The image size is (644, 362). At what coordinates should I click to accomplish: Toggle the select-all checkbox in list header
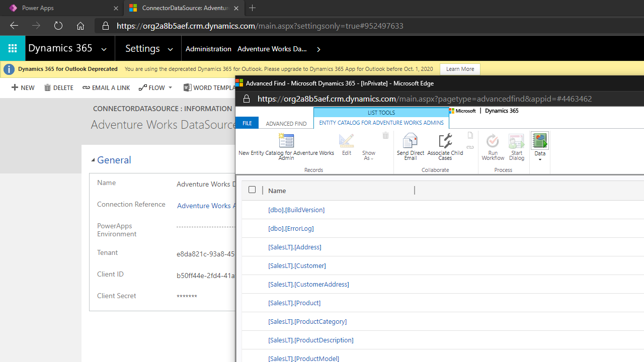click(x=252, y=190)
